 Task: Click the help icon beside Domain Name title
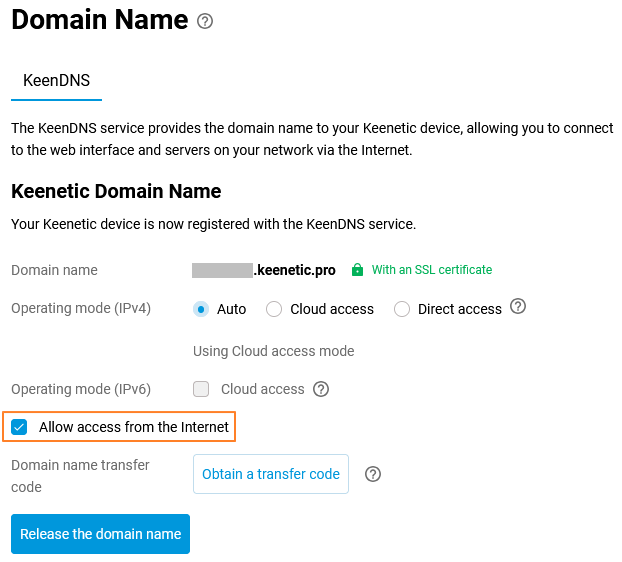tap(205, 21)
